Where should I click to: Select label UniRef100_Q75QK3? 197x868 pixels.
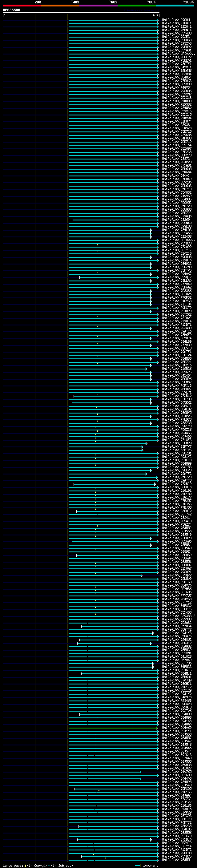click(176, 81)
